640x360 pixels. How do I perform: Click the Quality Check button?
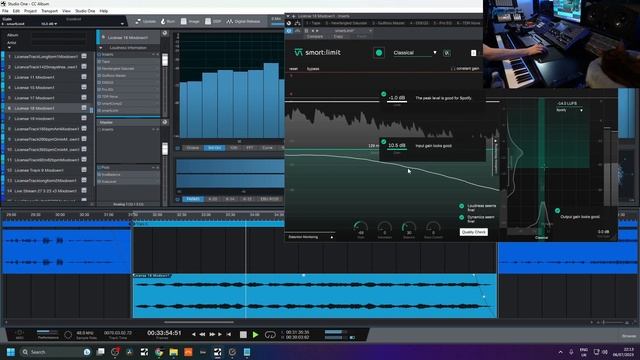pyautogui.click(x=473, y=232)
